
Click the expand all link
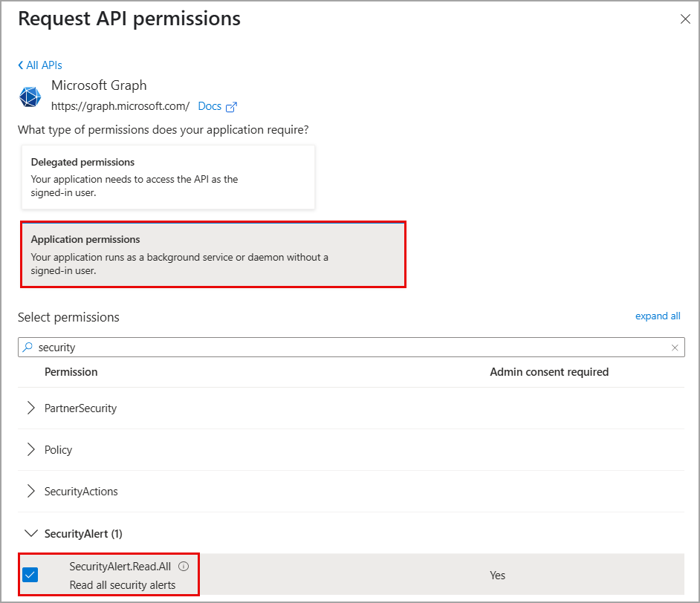[x=658, y=316]
